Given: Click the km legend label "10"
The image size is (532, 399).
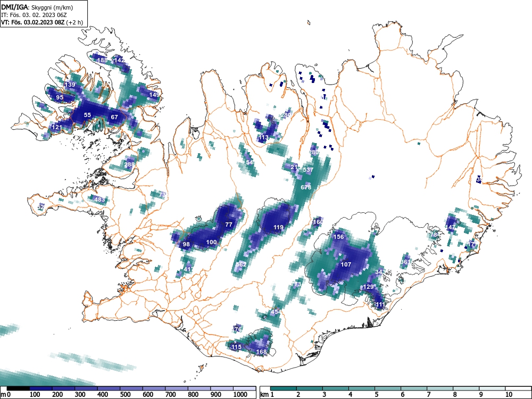Looking at the screenshot, I should [x=509, y=395].
